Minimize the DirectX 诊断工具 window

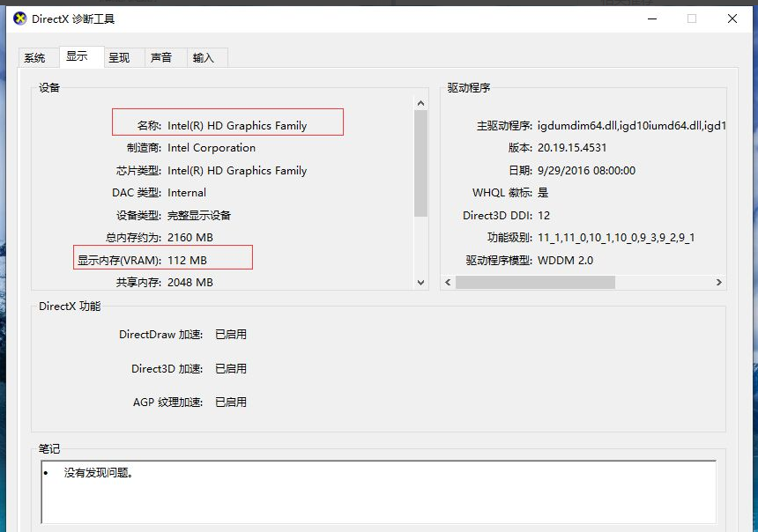click(x=650, y=18)
